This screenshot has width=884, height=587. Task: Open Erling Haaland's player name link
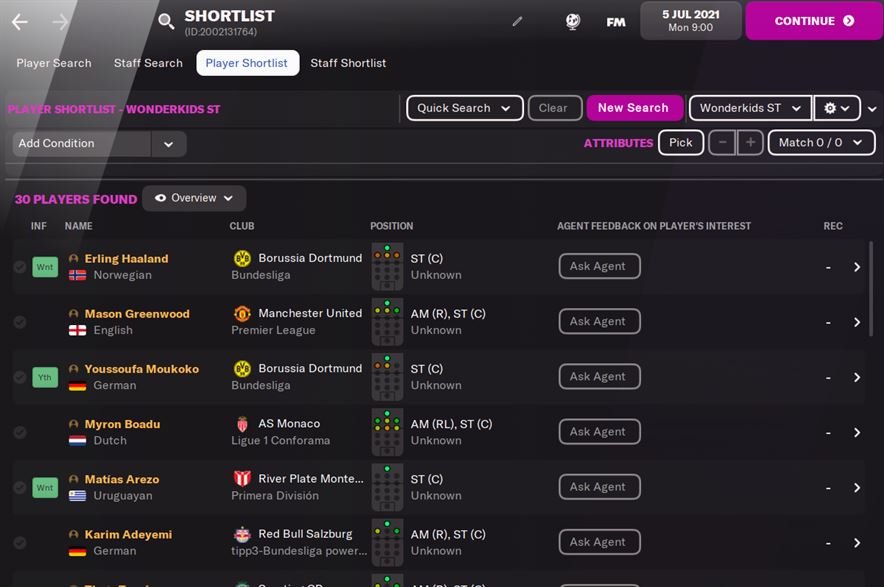coord(126,259)
